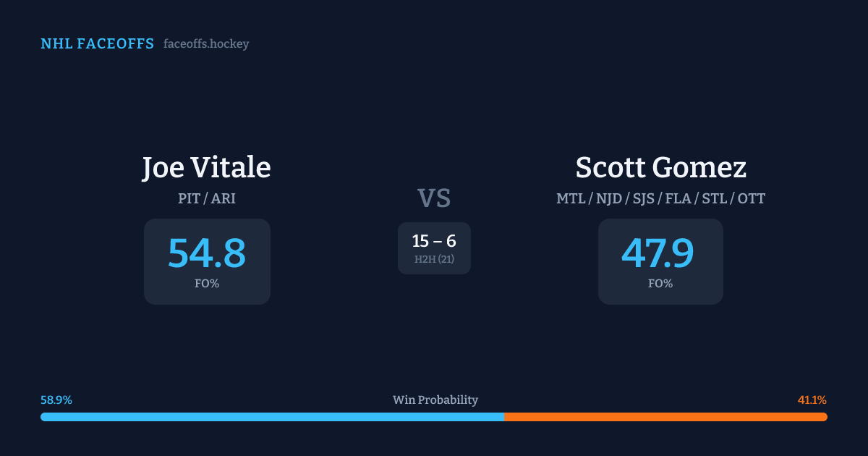Viewport: 868px width, 456px height.
Task: Click the boundary between blue and orange bar
Action: tap(504, 417)
